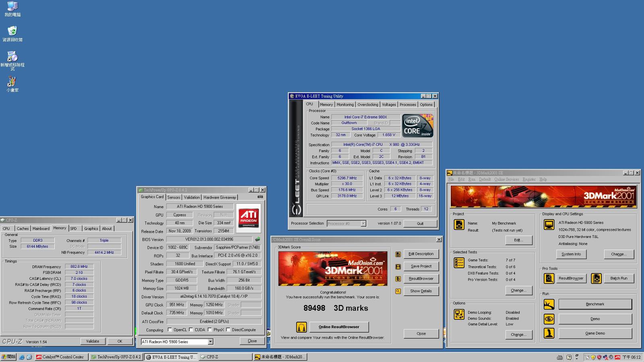Click the ATI tray icon
The image size is (644, 362).
point(617,357)
